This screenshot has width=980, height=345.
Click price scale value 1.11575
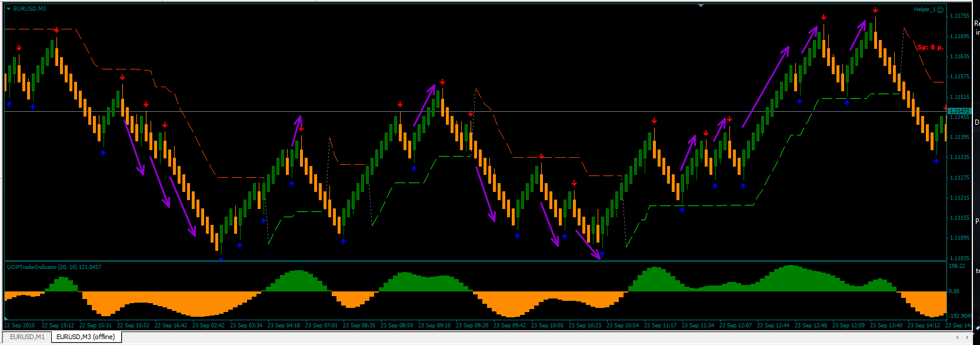pyautogui.click(x=959, y=77)
